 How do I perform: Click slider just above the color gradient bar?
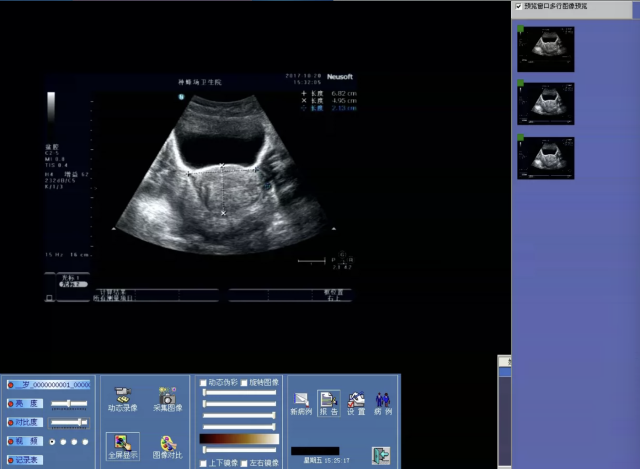[x=240, y=427]
